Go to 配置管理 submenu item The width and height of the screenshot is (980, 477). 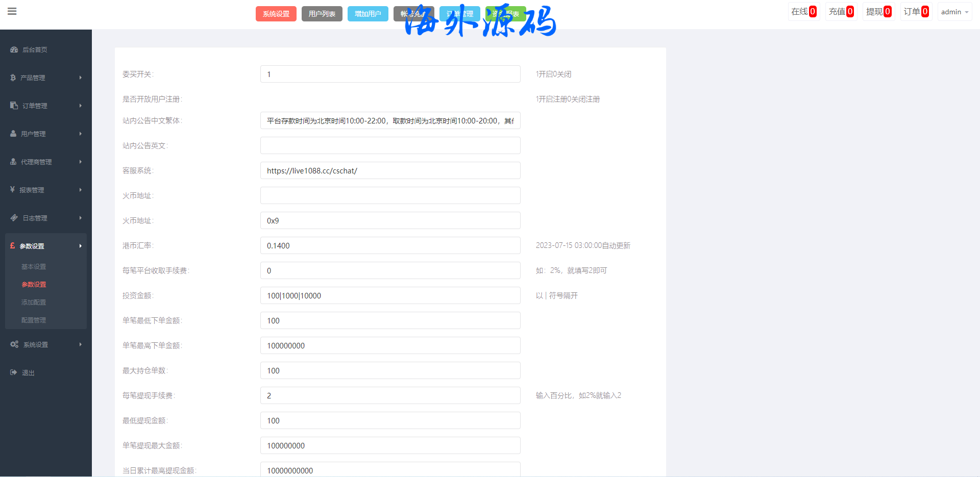(x=34, y=320)
